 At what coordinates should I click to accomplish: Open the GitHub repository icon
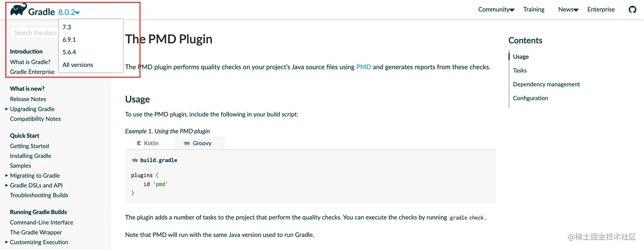pos(632,9)
